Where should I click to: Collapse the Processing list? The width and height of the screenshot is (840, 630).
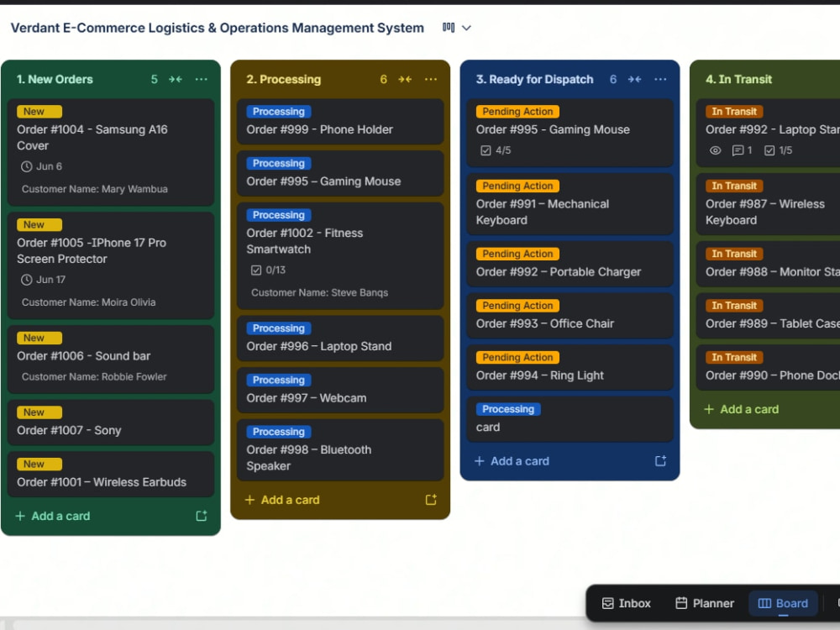405,79
